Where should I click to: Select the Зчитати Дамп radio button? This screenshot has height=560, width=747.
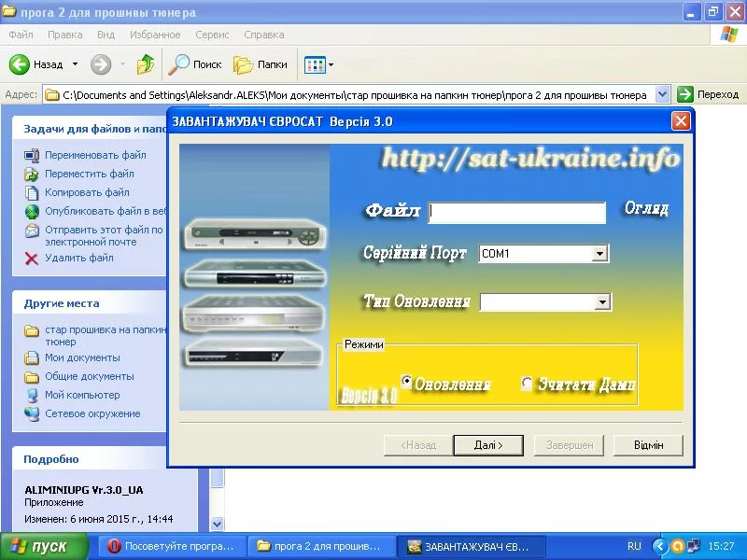pos(528,383)
